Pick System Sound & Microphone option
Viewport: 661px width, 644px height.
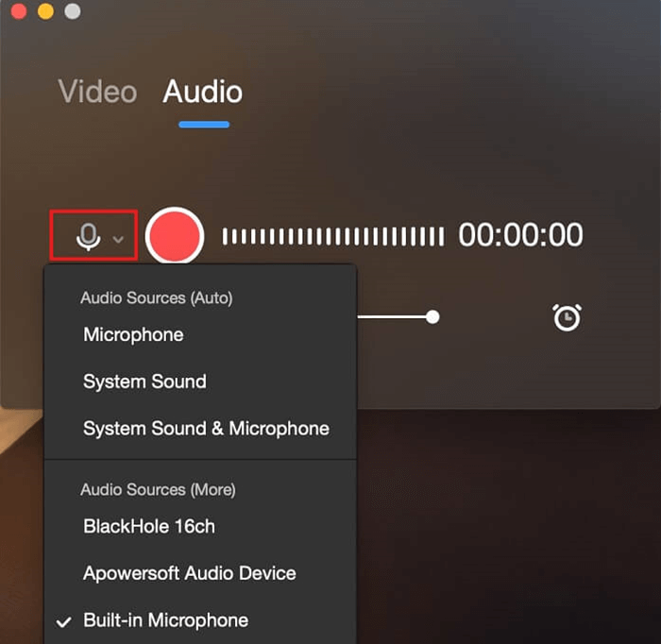tap(206, 429)
